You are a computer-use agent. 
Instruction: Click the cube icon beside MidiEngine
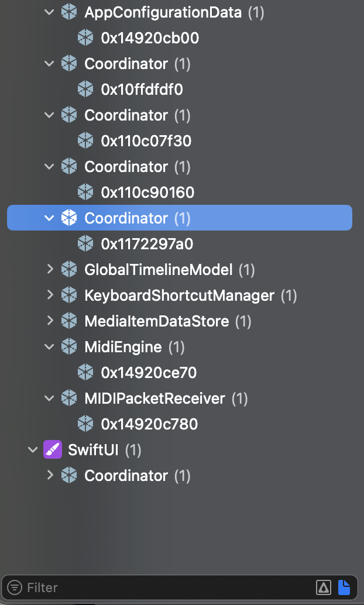coord(69,346)
